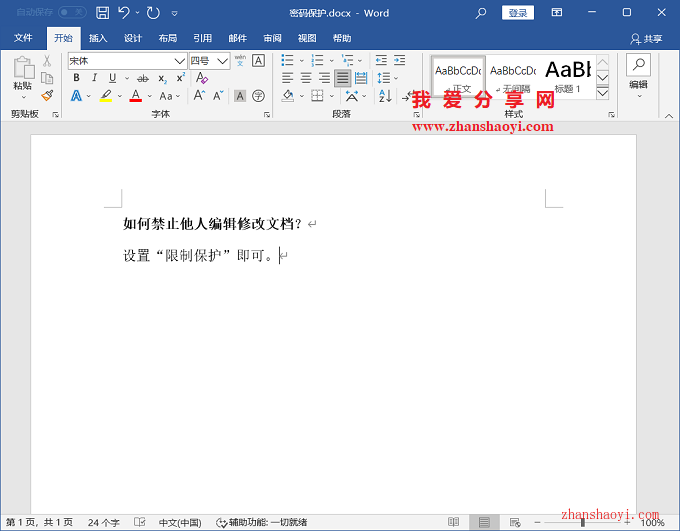This screenshot has height=531, width=680.
Task: Expand the Styles gallery more arrow
Action: point(602,93)
